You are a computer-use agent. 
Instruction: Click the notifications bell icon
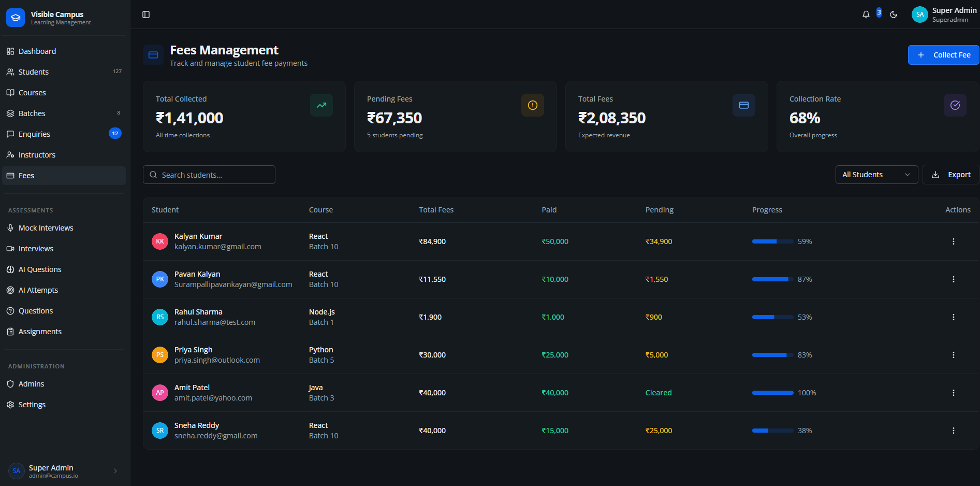pyautogui.click(x=866, y=15)
